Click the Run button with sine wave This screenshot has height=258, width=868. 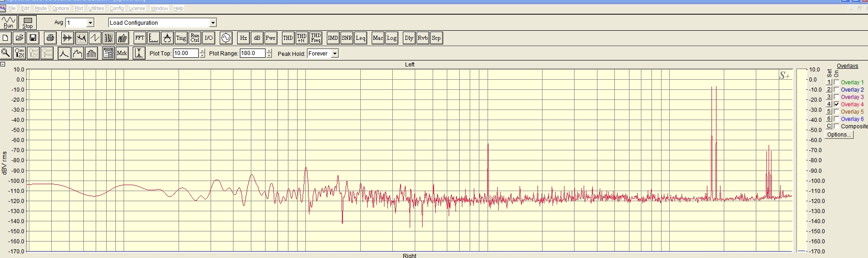click(9, 22)
